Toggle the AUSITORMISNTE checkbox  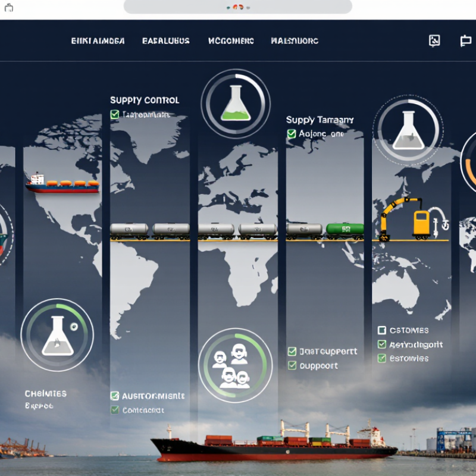tap(115, 396)
